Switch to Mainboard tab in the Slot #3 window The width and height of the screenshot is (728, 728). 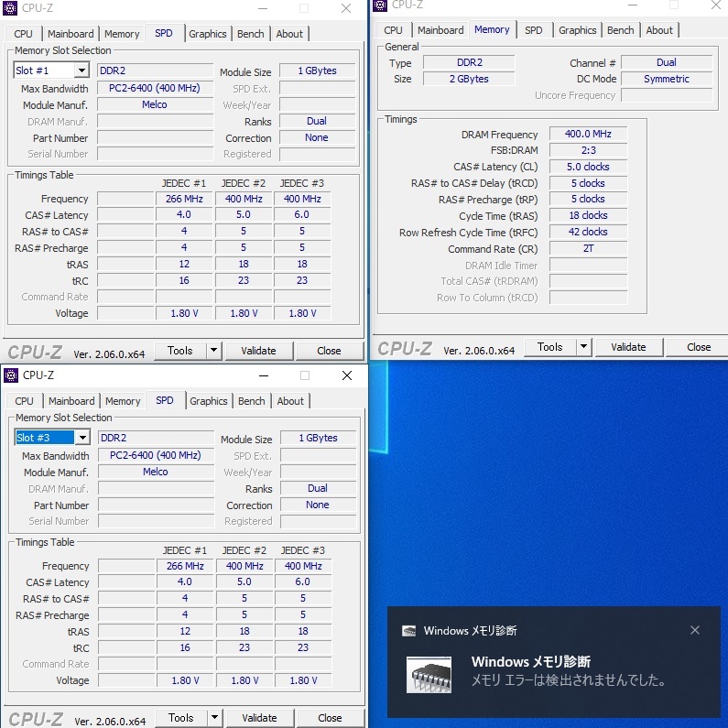click(x=71, y=401)
